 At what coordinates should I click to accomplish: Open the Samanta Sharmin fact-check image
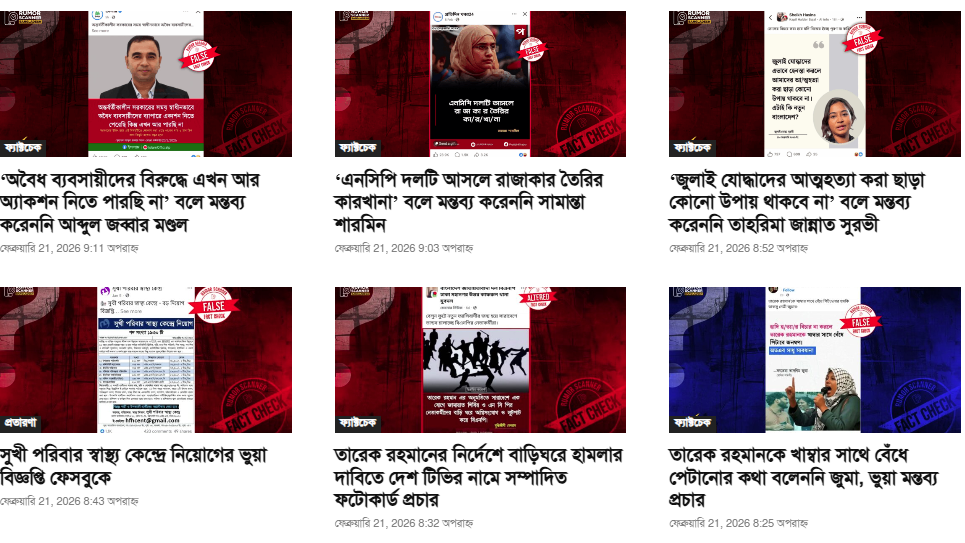point(480,84)
